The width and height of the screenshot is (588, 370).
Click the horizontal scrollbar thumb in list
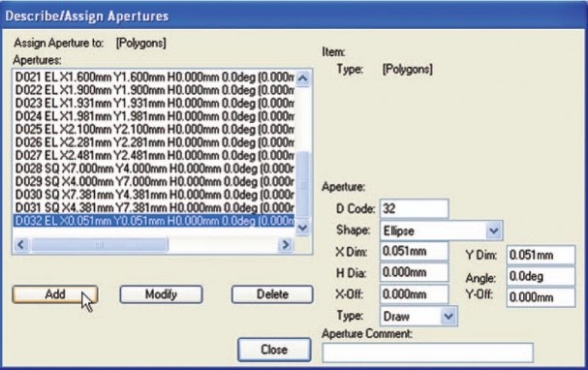point(100,245)
